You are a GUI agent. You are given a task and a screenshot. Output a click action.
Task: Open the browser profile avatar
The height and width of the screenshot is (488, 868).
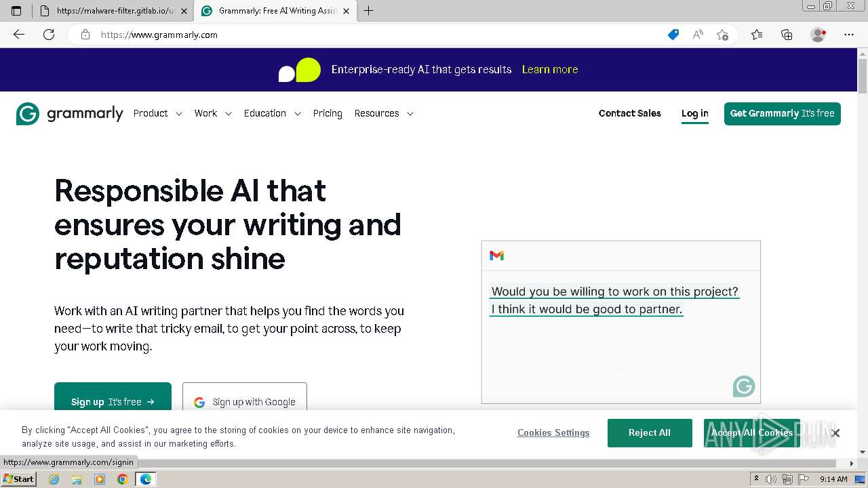click(x=818, y=35)
